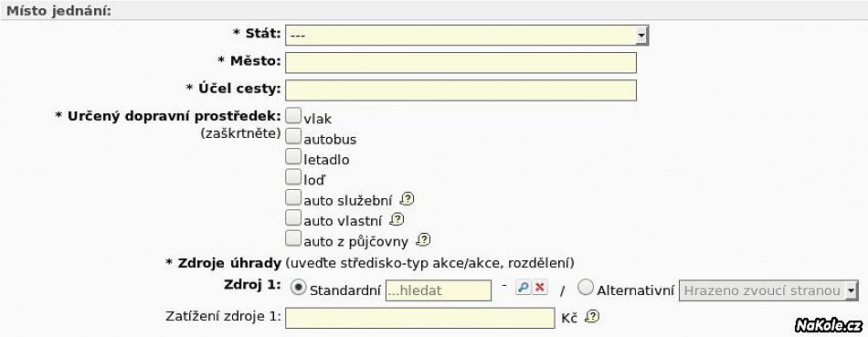Click red X icon to clear Zdroj 1
Viewport: 868px width, 337px height.
(540, 287)
